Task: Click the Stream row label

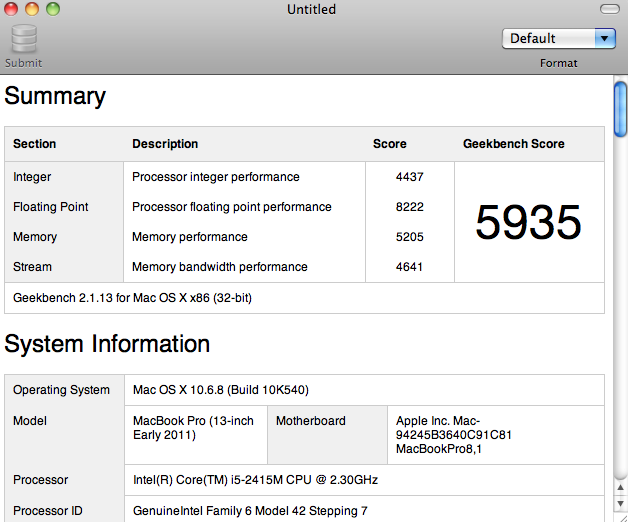Action: coord(32,267)
